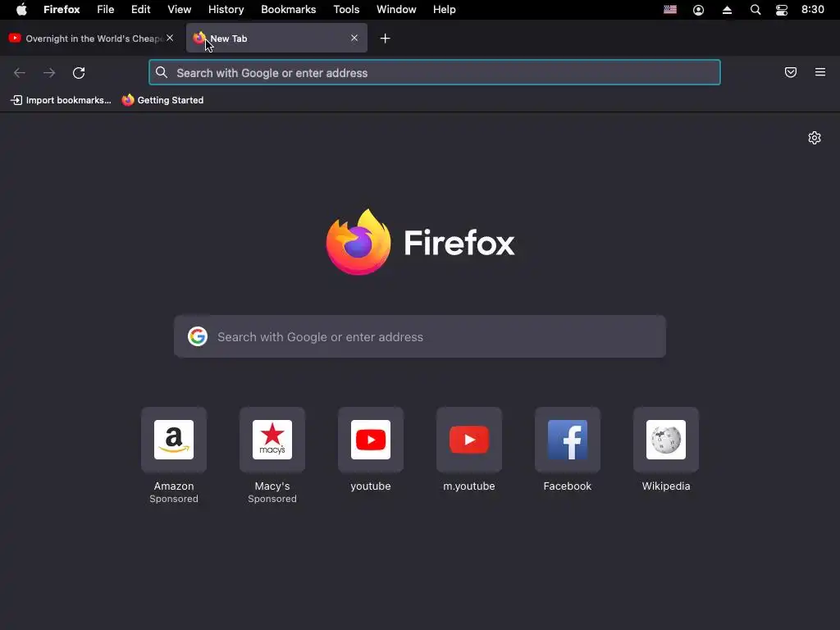The image size is (840, 630).
Task: Click the magnifier icon in address bar
Action: (x=162, y=72)
